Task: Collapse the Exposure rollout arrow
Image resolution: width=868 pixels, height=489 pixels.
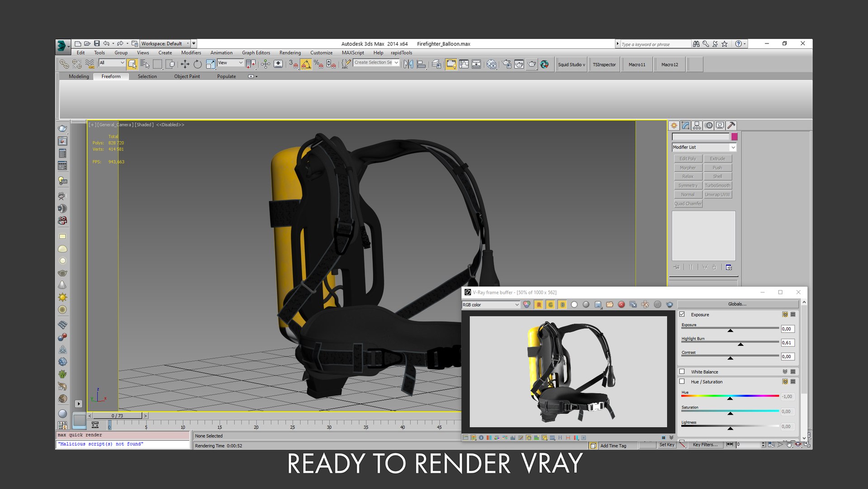Action: (x=785, y=314)
